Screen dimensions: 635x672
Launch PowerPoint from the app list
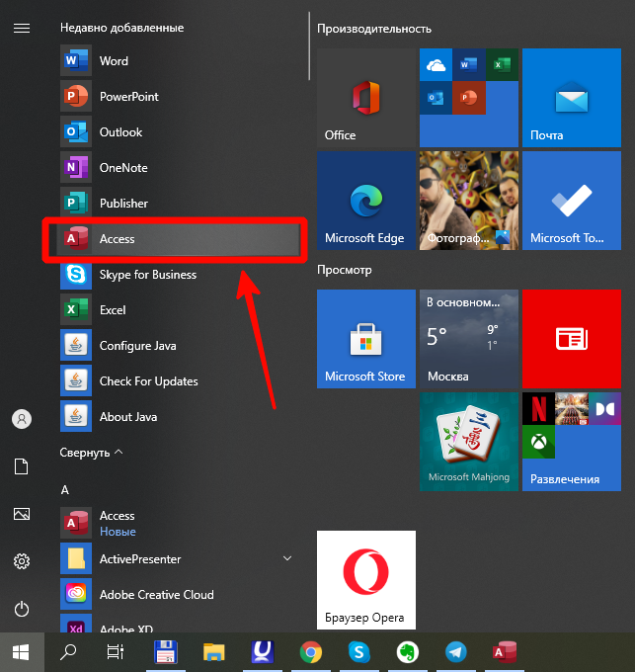(x=178, y=97)
